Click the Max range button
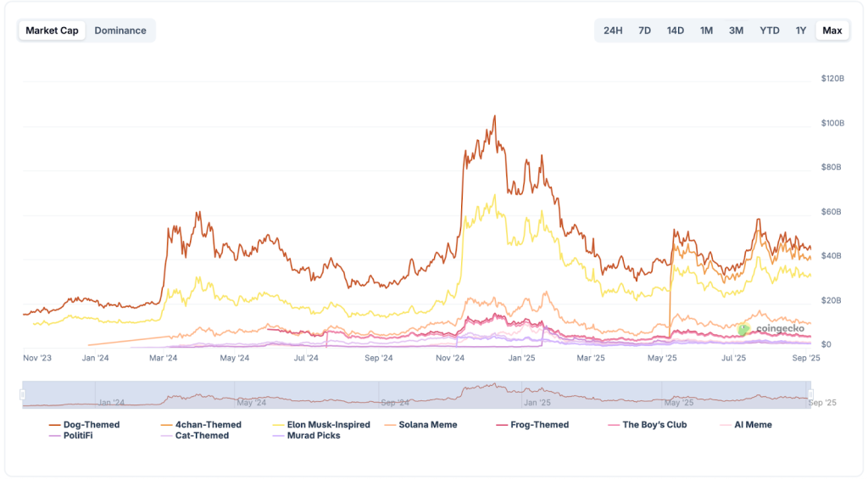 click(x=832, y=31)
